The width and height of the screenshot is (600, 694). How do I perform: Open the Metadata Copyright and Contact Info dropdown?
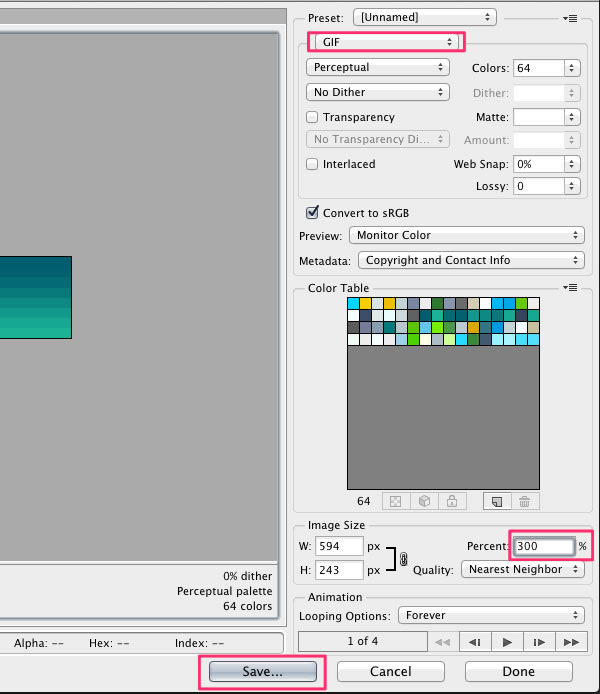pos(471,260)
